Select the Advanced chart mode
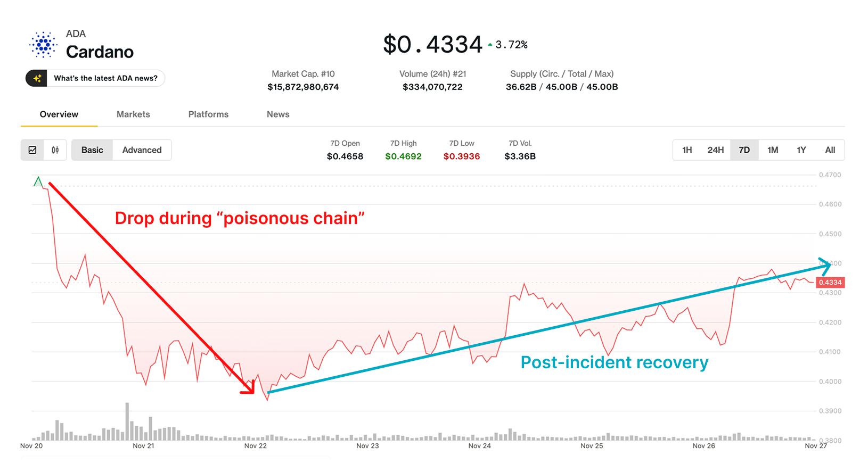868x472 pixels. coord(142,150)
